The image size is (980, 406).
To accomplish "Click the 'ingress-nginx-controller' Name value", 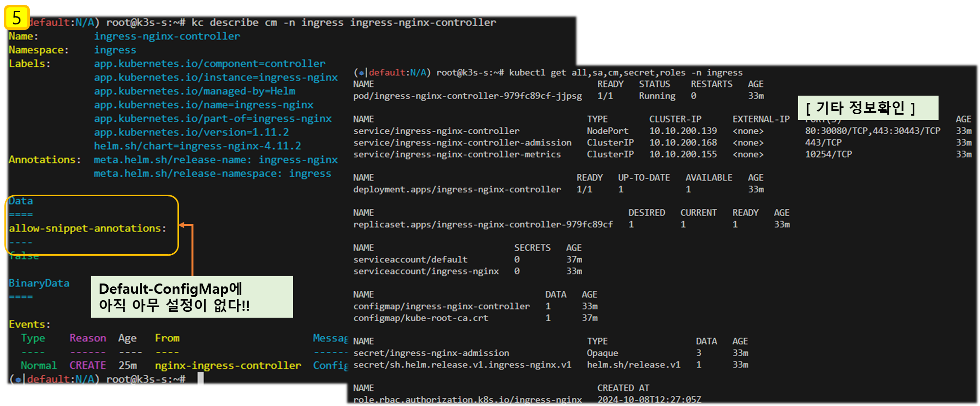I will [167, 36].
